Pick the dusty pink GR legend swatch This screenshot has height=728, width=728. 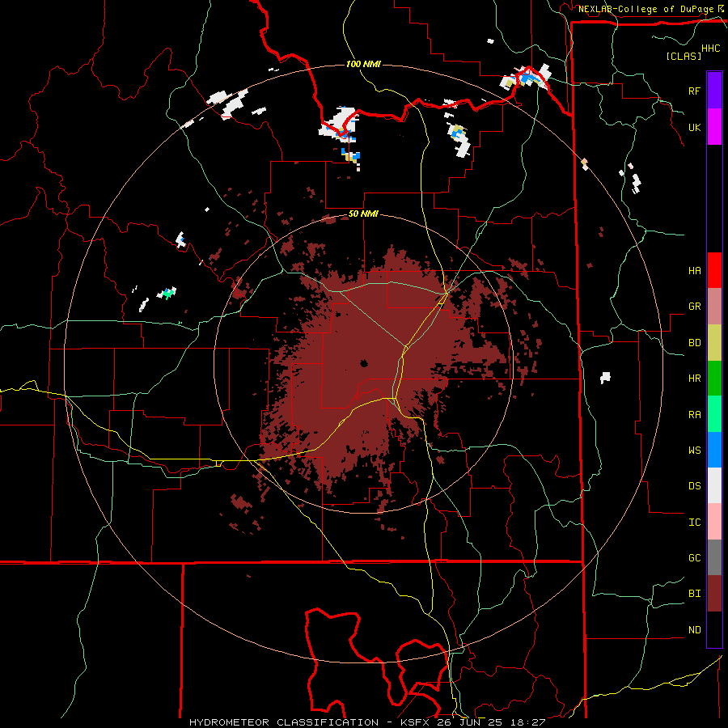pyautogui.click(x=714, y=307)
